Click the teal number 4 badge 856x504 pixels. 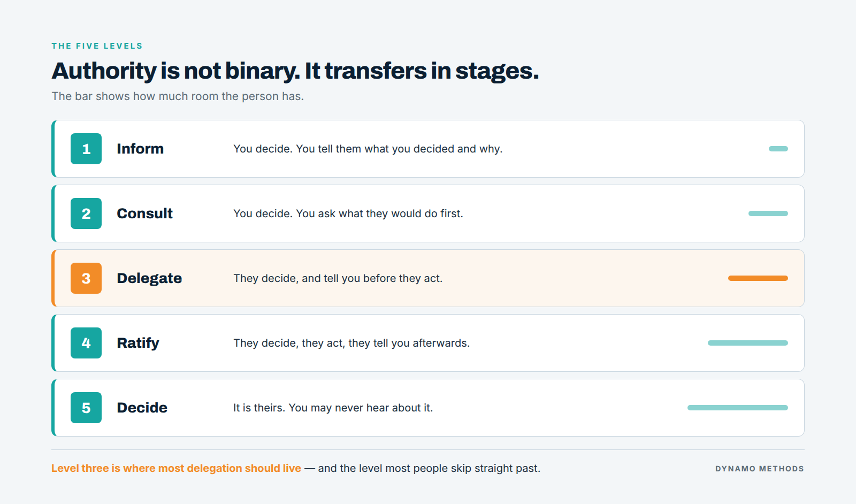pos(86,343)
